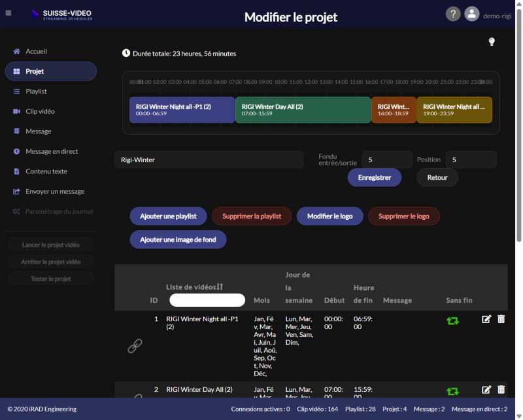Open Message en direct menu entry
Viewport: 523px width, 420px height.
pos(52,152)
